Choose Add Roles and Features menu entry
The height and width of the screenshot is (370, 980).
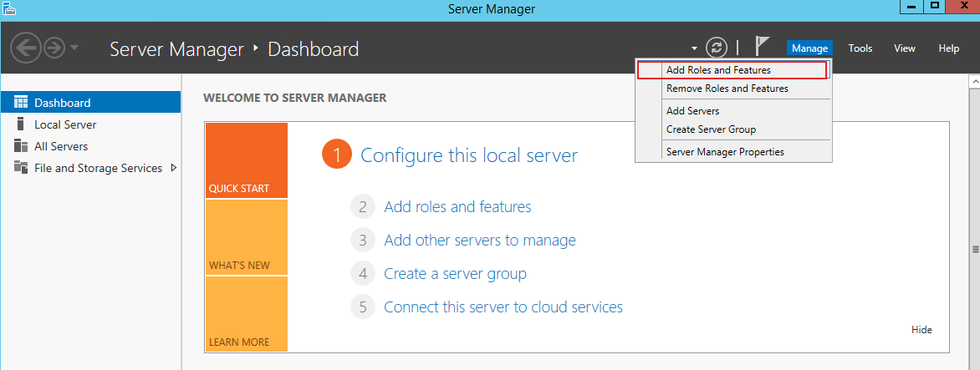[732, 70]
